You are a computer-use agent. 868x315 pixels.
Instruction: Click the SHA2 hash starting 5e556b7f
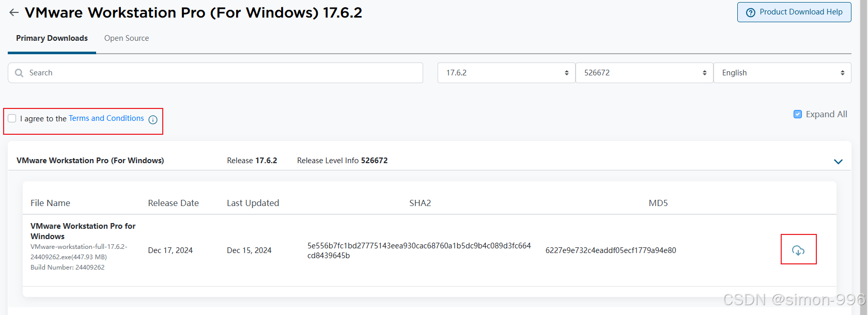(x=419, y=250)
